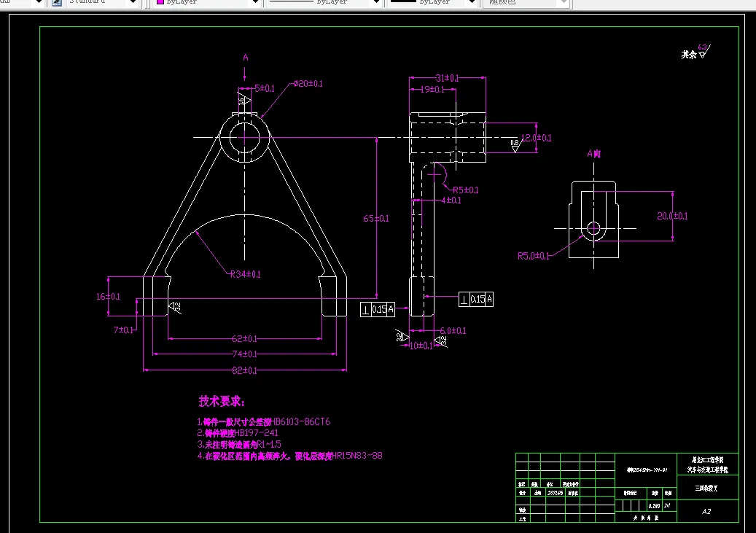Screen dimensions: 756x533
Task: Click the A向 view title
Action: coord(594,154)
